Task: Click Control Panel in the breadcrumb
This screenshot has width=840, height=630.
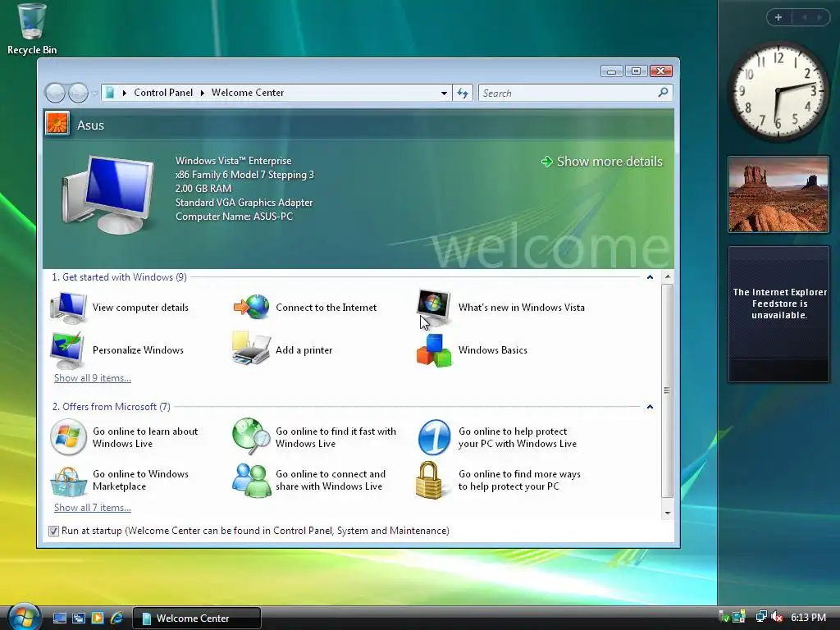Action: point(163,93)
